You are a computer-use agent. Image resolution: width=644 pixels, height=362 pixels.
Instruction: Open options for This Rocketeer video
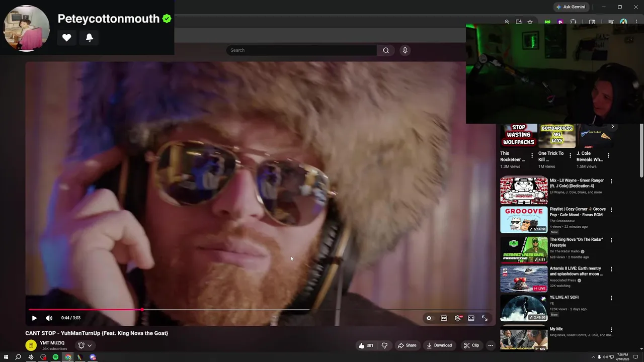[532, 156]
